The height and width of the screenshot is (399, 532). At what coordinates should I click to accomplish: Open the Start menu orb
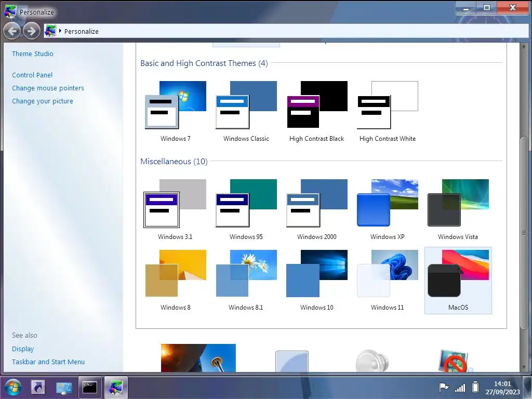click(13, 387)
